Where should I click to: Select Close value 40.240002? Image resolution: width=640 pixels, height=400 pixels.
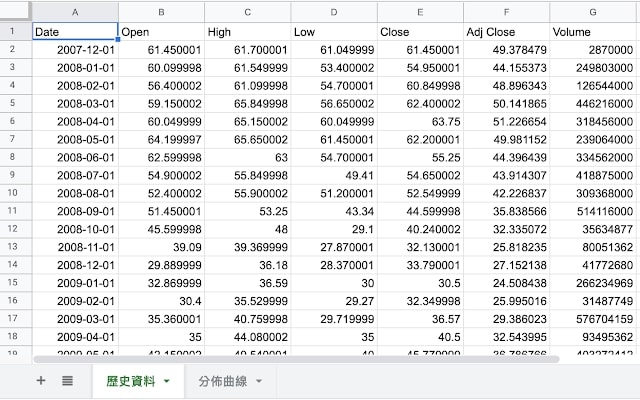(420, 229)
